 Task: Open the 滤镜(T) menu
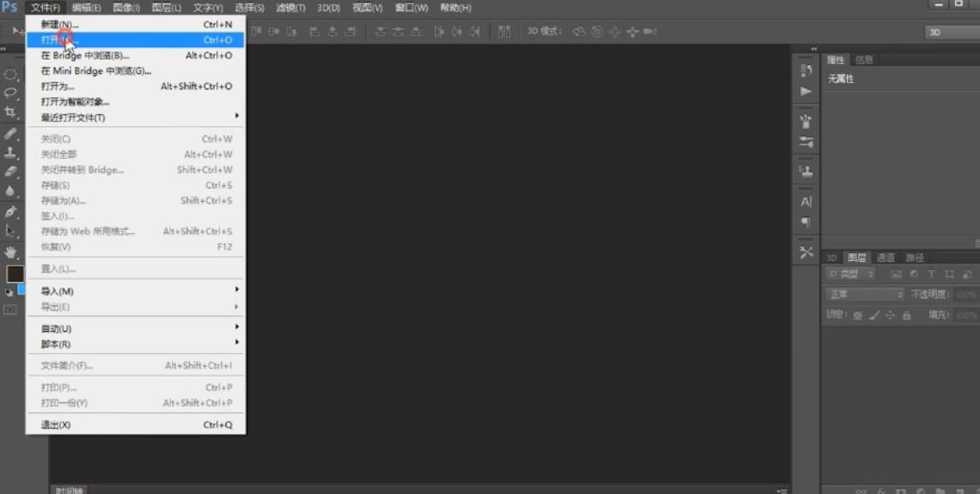pyautogui.click(x=290, y=8)
